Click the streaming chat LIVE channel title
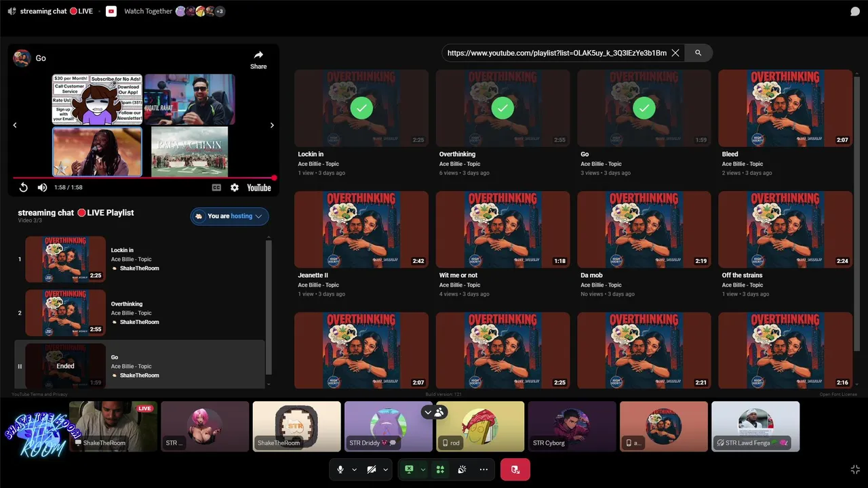Screen dimensions: 868x488 pos(56,12)
